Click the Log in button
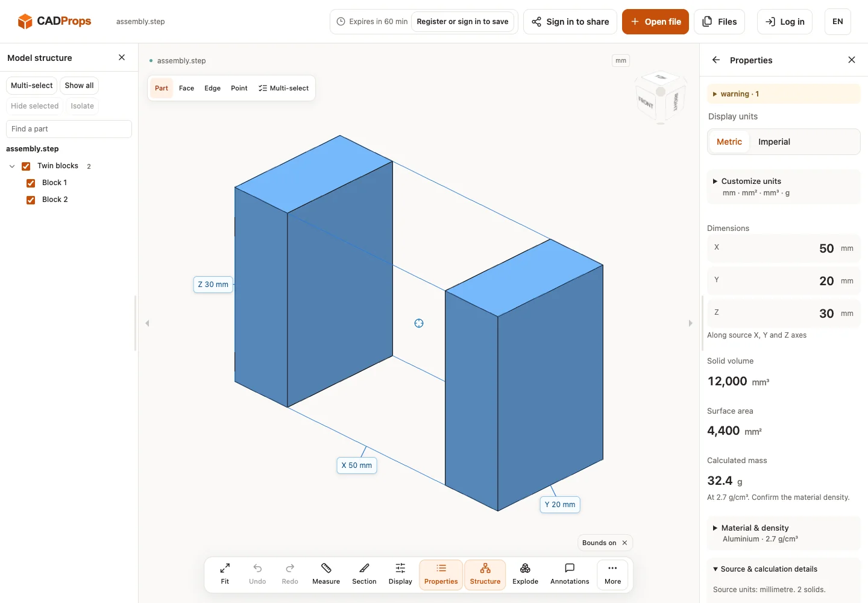 click(x=785, y=22)
